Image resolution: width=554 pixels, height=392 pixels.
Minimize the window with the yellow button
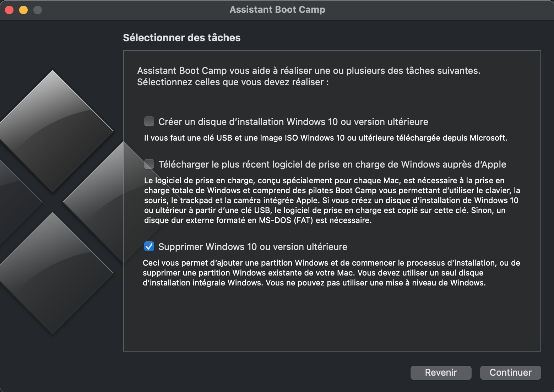23,10
